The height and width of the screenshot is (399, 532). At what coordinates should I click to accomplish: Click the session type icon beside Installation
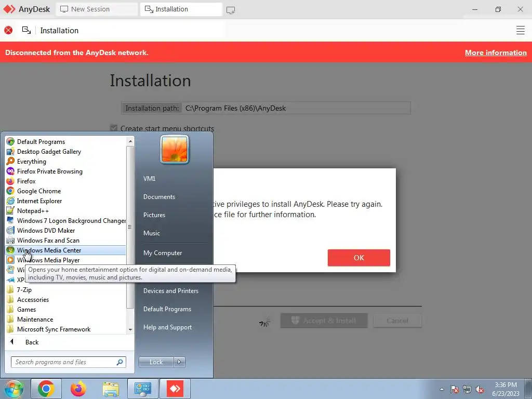pyautogui.click(x=26, y=30)
